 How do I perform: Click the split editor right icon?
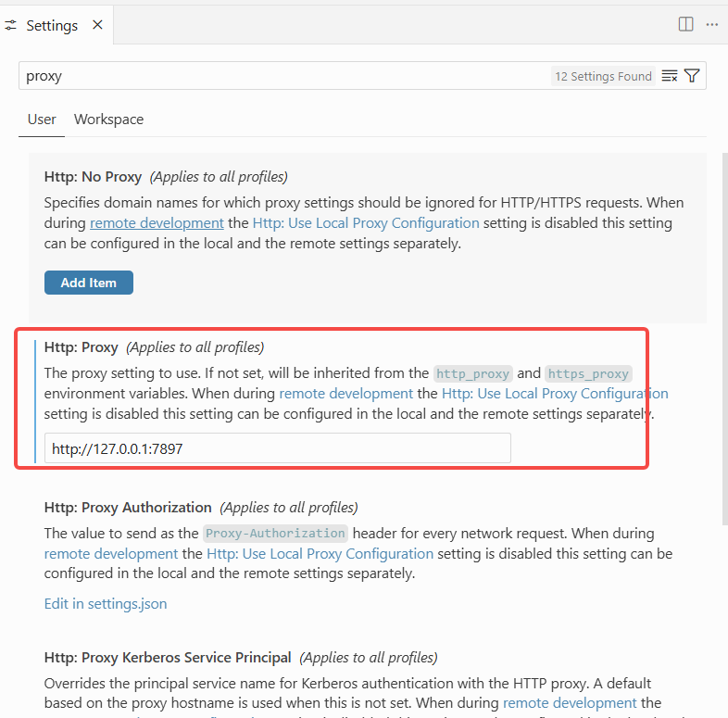tap(685, 24)
